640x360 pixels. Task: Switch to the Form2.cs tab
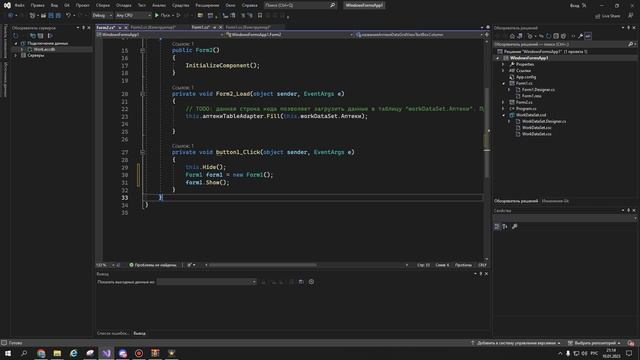(x=106, y=27)
